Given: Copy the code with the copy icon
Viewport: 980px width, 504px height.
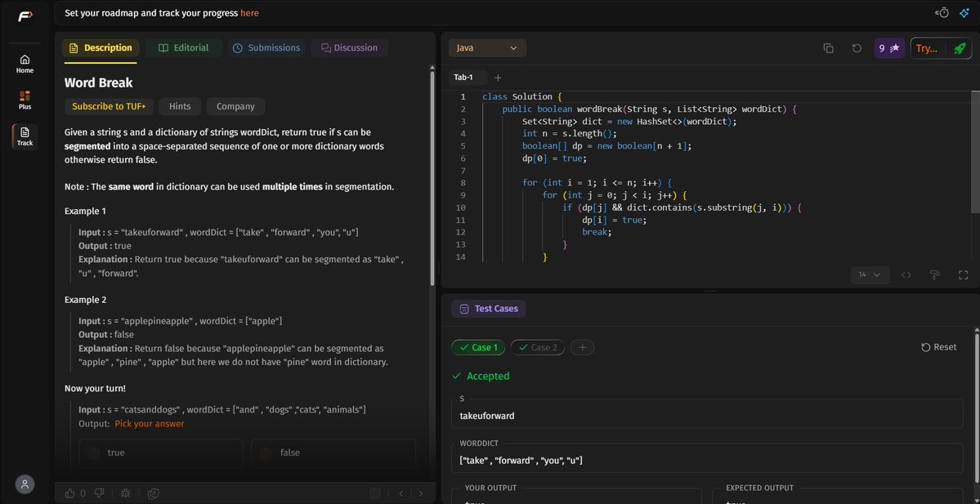Looking at the screenshot, I should pyautogui.click(x=828, y=48).
